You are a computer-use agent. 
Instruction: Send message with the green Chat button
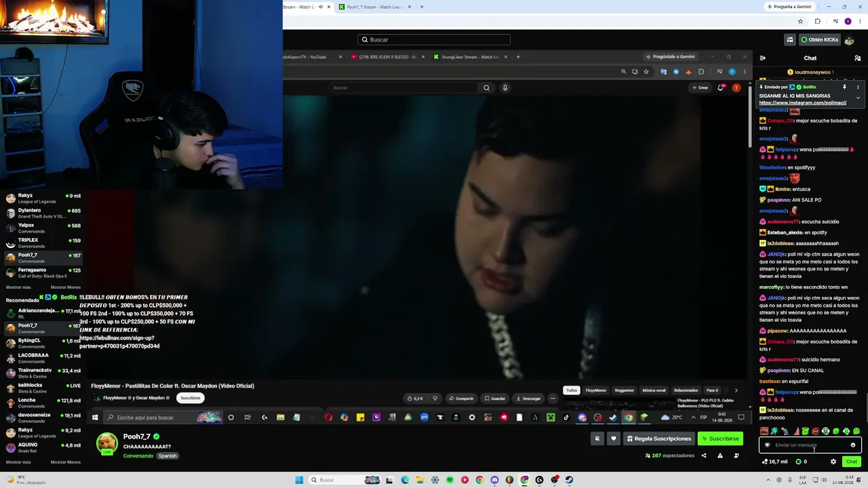852,462
